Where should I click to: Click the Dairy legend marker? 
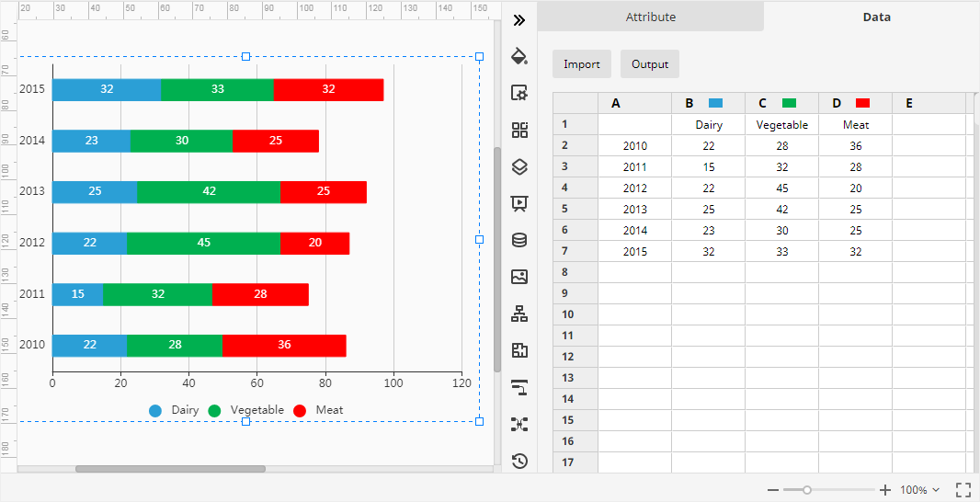(x=155, y=411)
